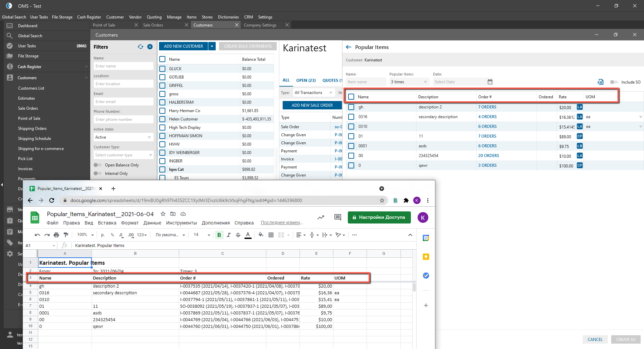Pick the text color tool in Sheets

(248, 235)
